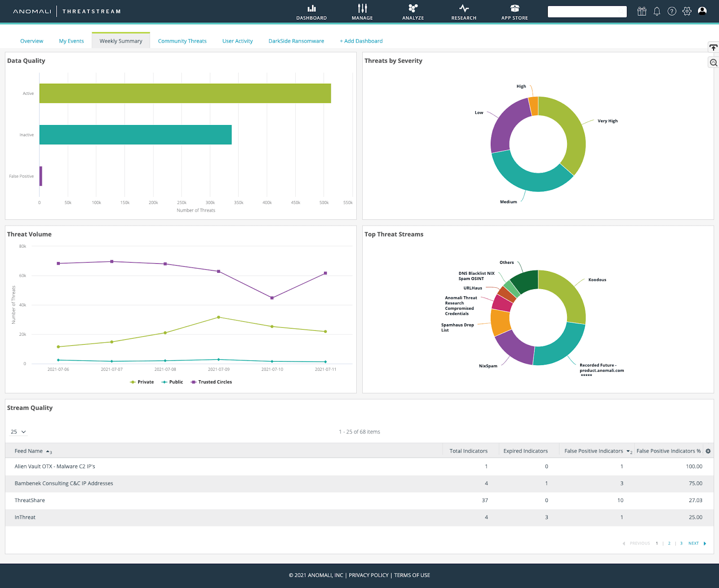
Task: Toggle the Private series in Threat Volume
Action: click(x=142, y=382)
